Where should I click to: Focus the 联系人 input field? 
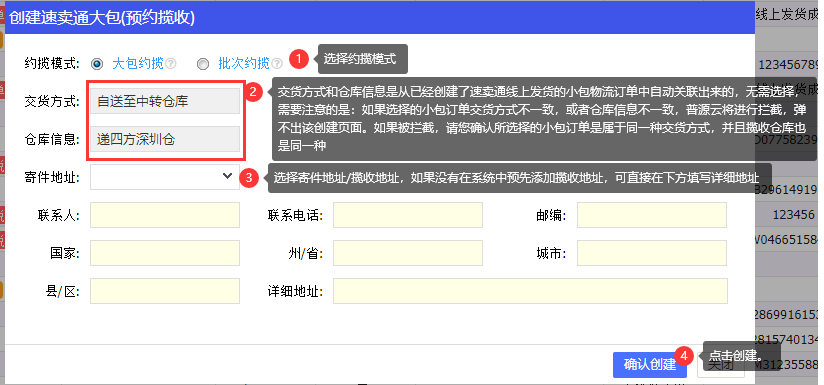[x=165, y=215]
